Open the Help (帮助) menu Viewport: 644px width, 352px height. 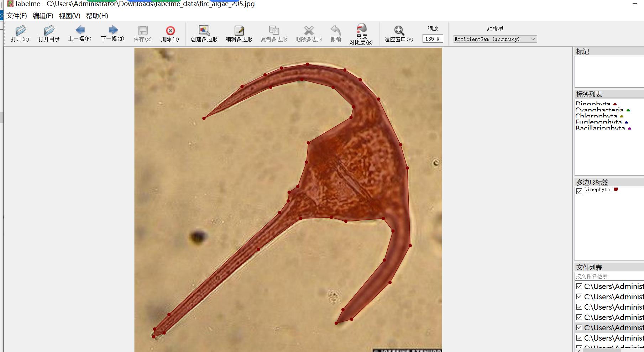click(97, 16)
